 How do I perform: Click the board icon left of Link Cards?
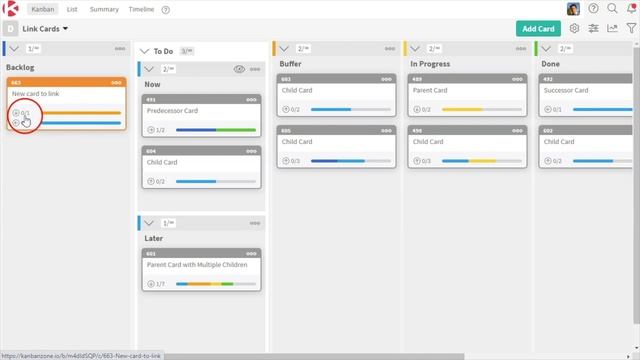(x=10, y=29)
